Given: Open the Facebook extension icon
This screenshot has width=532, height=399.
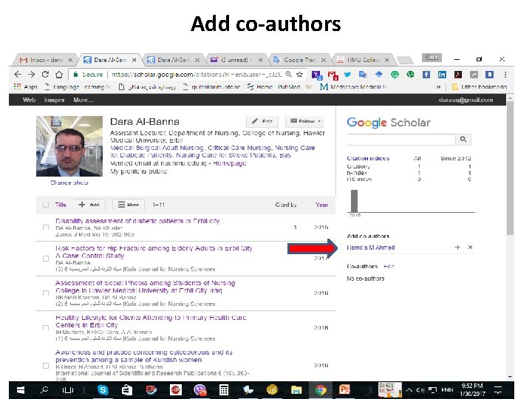Looking at the screenshot, I should (426, 75).
